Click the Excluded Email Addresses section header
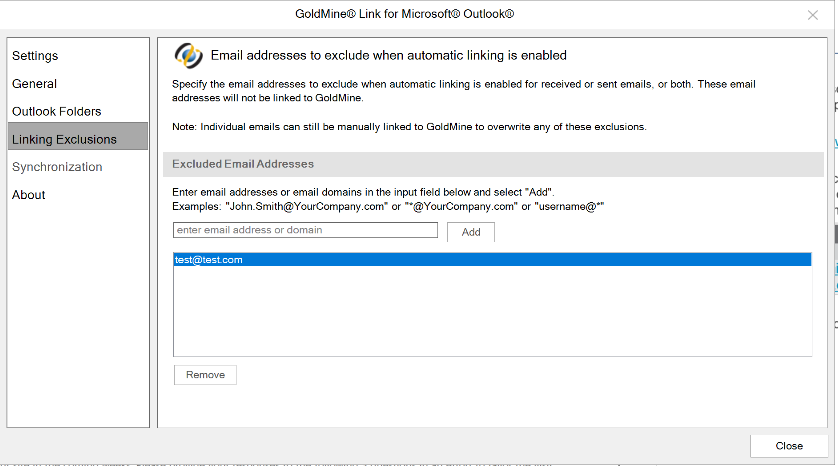The height and width of the screenshot is (466, 838). [243, 164]
